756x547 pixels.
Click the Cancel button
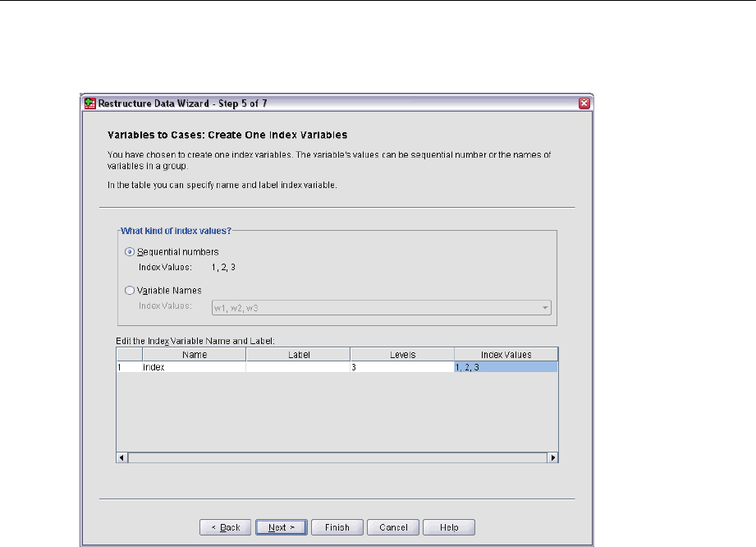click(x=393, y=527)
